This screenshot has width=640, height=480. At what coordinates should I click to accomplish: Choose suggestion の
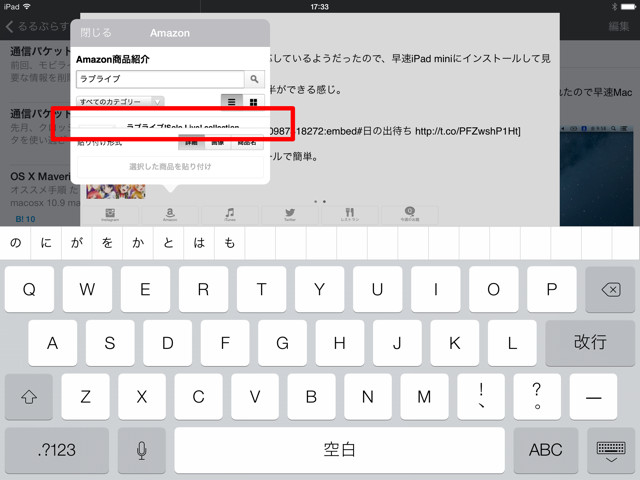tap(16, 243)
